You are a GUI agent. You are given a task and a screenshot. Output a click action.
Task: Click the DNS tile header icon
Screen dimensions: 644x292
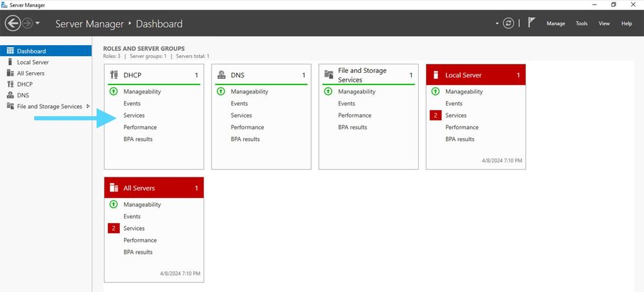221,75
